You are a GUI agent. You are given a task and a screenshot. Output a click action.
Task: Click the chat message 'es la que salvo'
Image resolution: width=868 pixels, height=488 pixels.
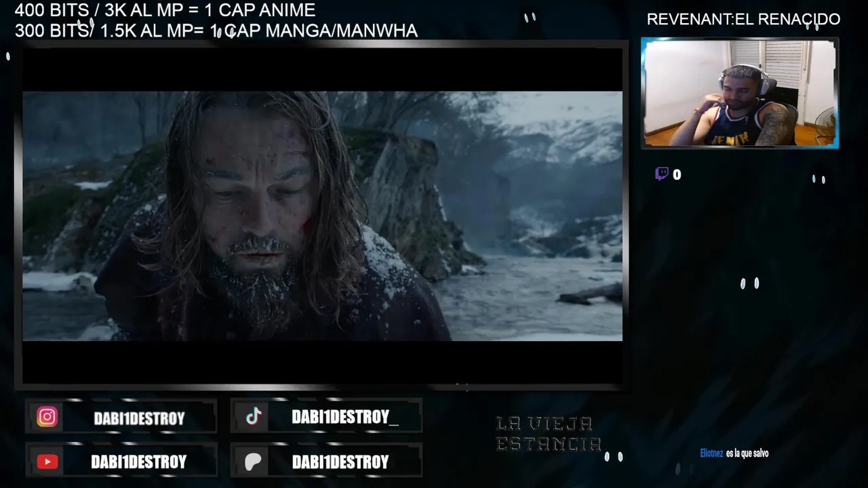(x=747, y=453)
